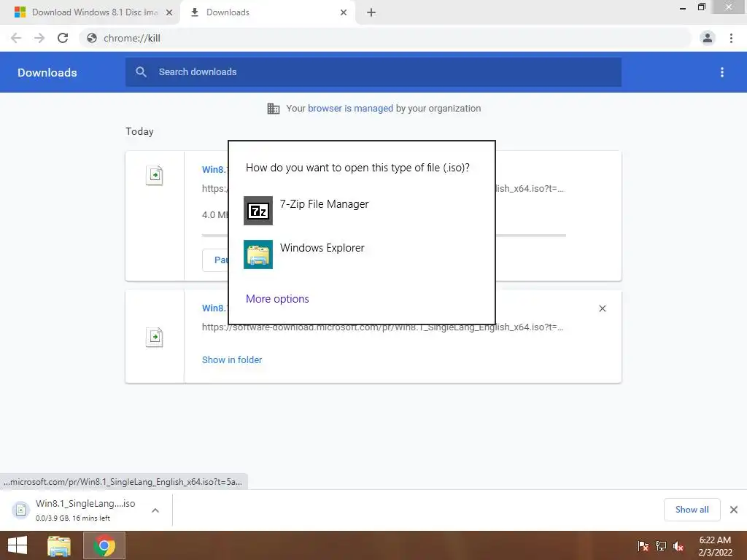Image resolution: width=747 pixels, height=560 pixels.
Task: Choose Windows Explorer to open the .iso file
Action: (x=362, y=254)
